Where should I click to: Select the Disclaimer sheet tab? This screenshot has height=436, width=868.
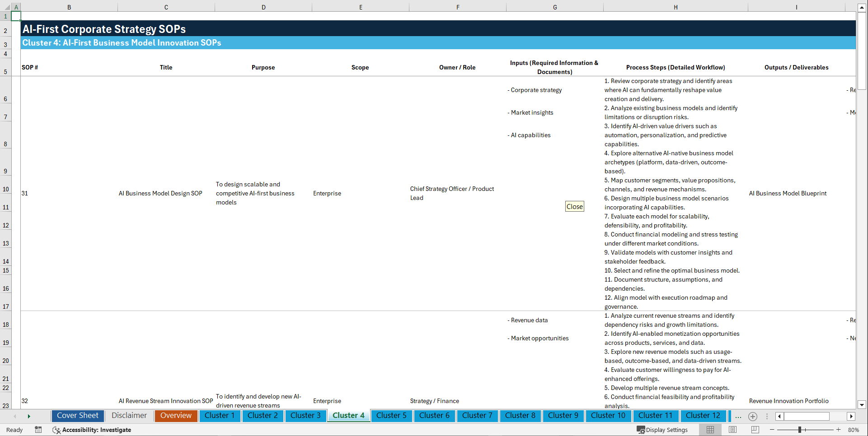(129, 416)
